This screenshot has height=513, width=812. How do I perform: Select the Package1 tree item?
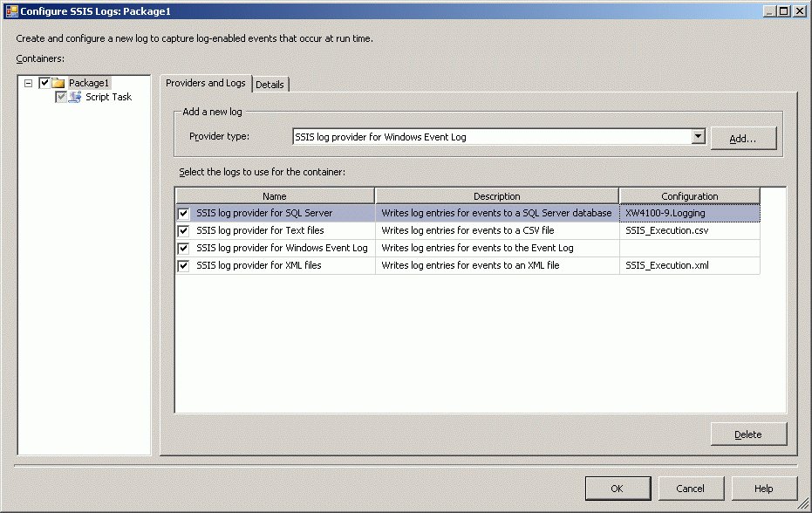click(x=89, y=83)
